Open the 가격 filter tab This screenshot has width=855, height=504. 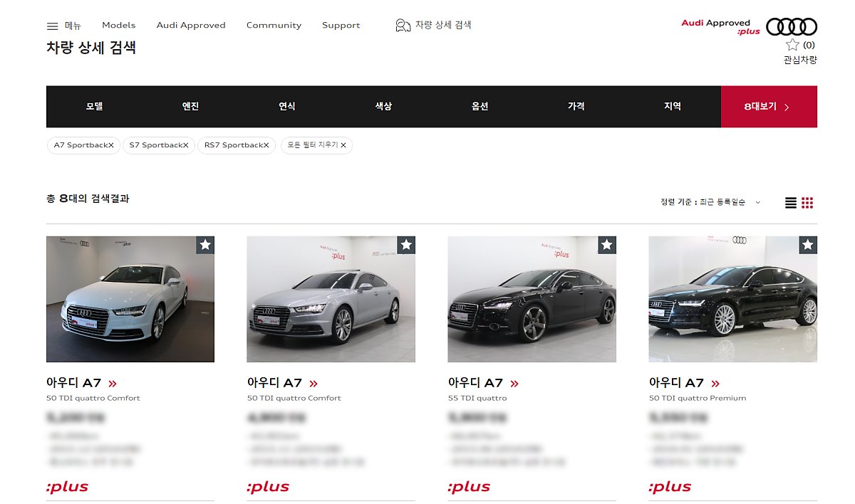[576, 107]
